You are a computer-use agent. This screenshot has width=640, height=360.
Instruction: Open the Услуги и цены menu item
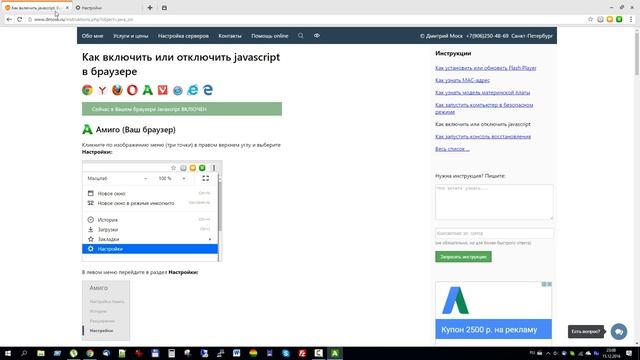(x=131, y=36)
